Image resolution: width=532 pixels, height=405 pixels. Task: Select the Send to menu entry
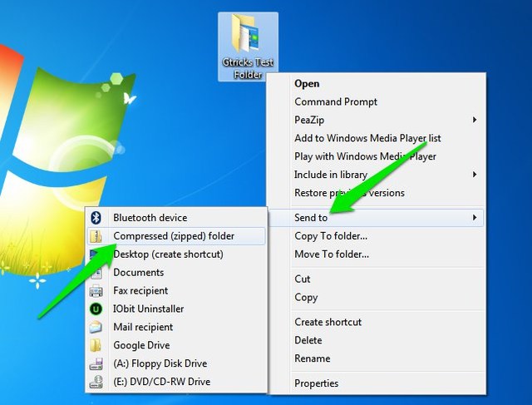click(377, 218)
